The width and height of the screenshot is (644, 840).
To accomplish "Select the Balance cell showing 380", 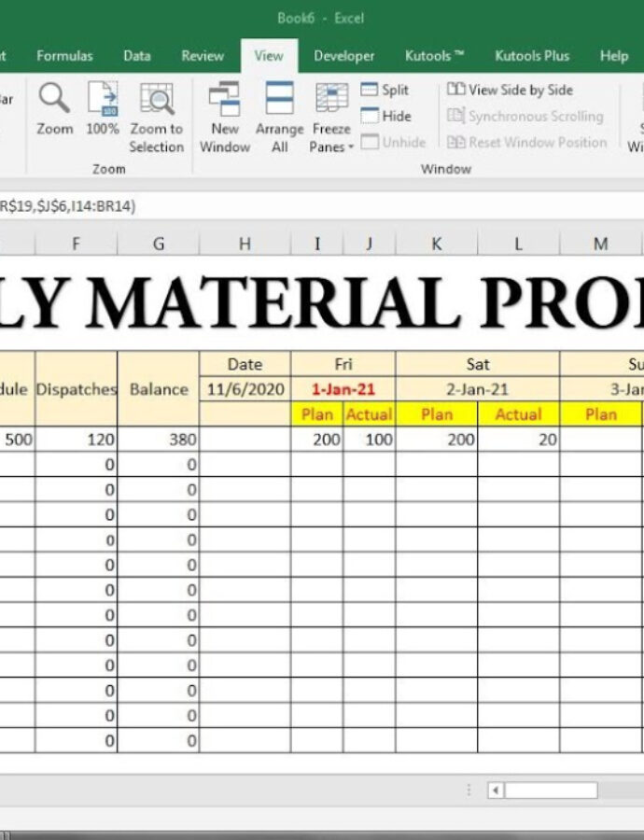I will 158,440.
